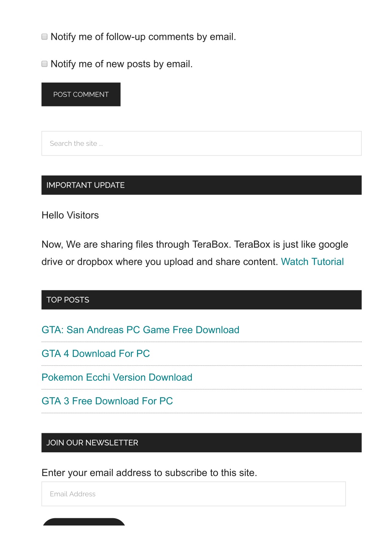392x555 pixels.
Task: Focus the 'Search the site' field
Action: [x=201, y=144]
